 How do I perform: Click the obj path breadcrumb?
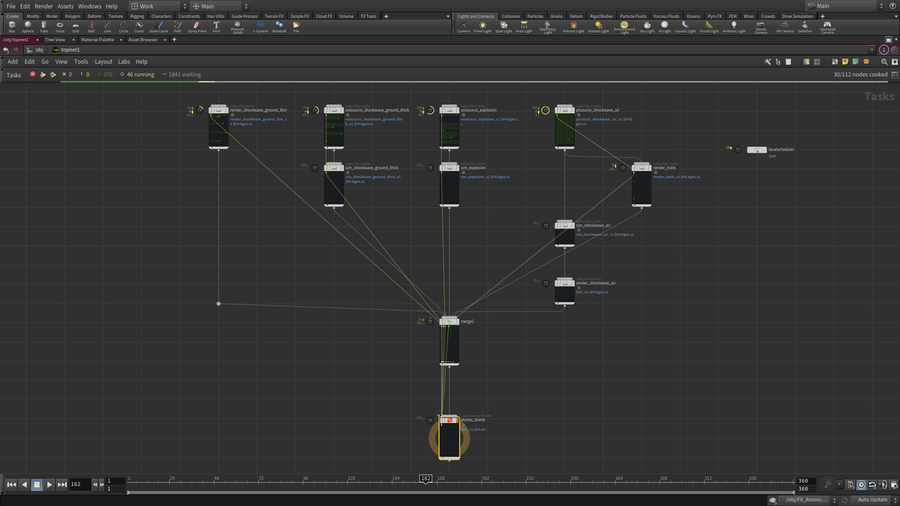pos(36,50)
